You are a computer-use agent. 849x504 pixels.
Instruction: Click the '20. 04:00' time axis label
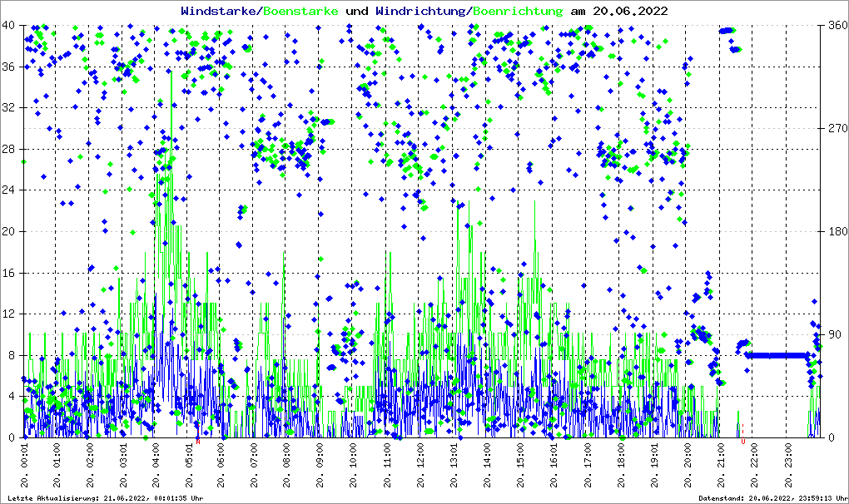(156, 467)
